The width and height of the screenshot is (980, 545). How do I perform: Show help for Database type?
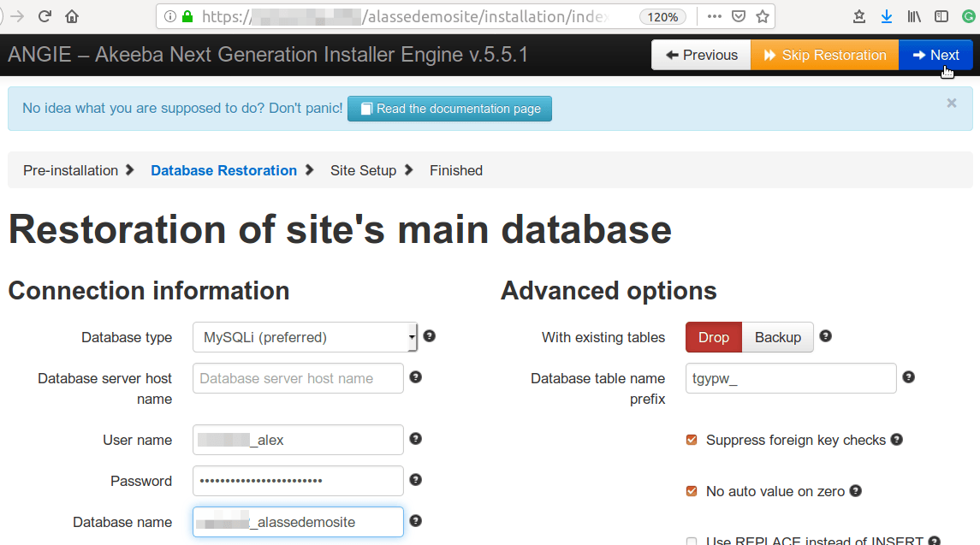(430, 336)
